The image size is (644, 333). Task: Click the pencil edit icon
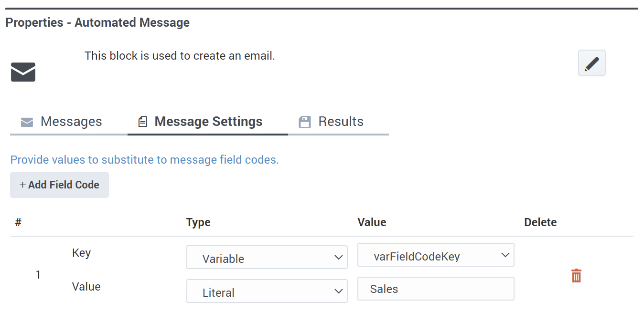pos(591,63)
